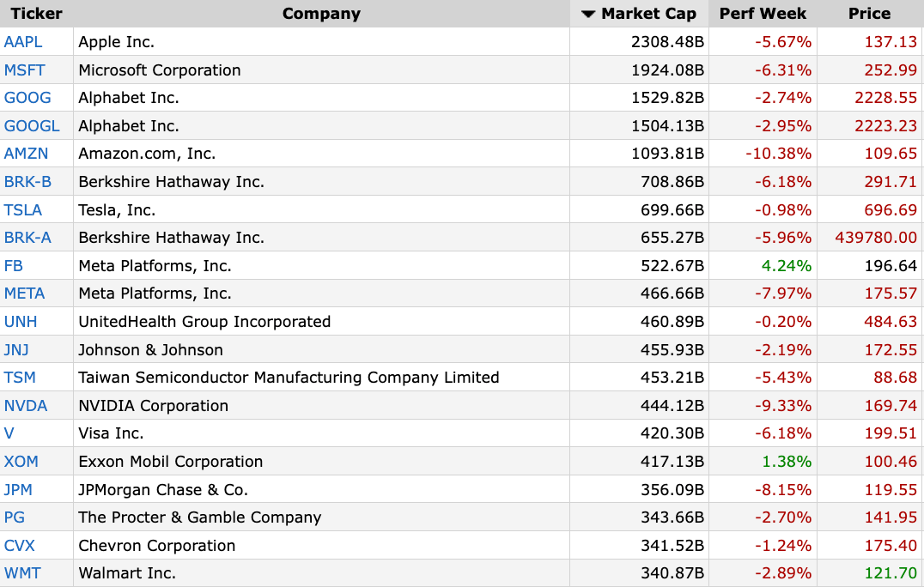The image size is (924, 587).
Task: Click the NVDA ticker link
Action: pyautogui.click(x=26, y=406)
